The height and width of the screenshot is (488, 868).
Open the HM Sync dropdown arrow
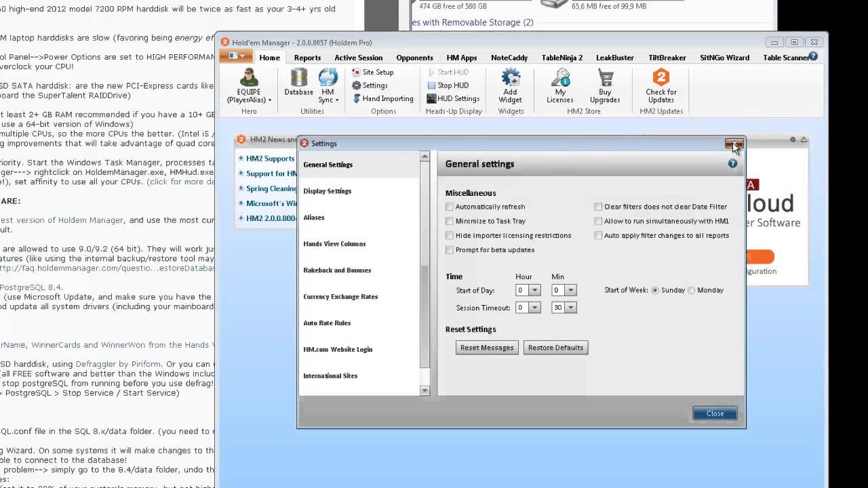coord(336,100)
